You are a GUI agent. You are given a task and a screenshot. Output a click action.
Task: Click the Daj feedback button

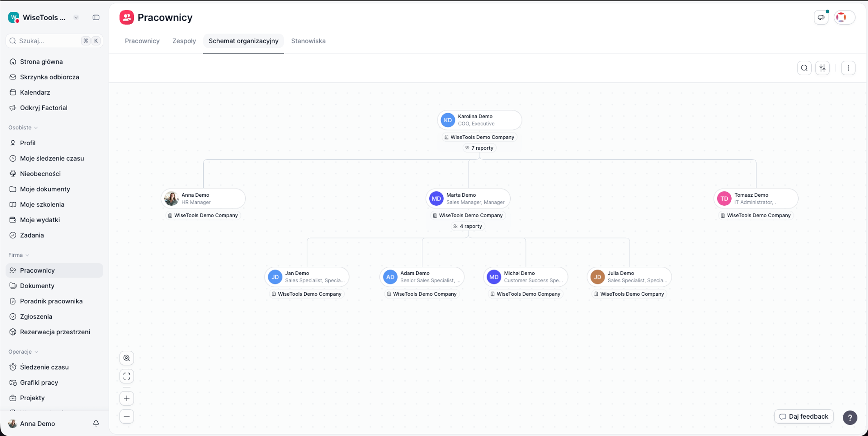pos(804,416)
